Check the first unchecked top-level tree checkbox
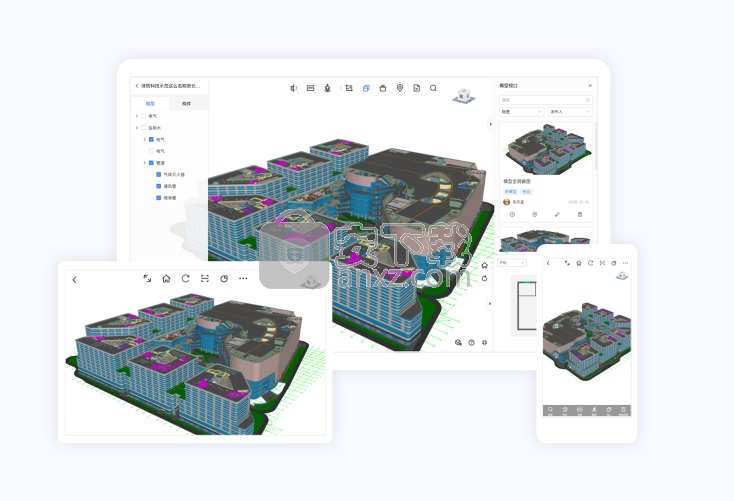Screen dimensions: 734x501 (x=144, y=116)
